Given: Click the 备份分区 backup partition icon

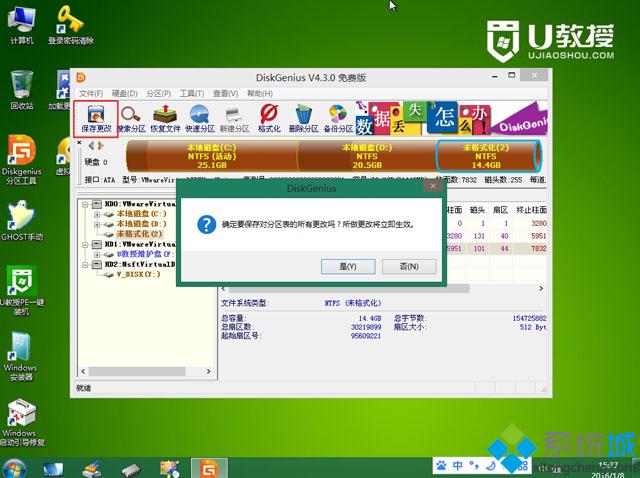Looking at the screenshot, I should 338,119.
